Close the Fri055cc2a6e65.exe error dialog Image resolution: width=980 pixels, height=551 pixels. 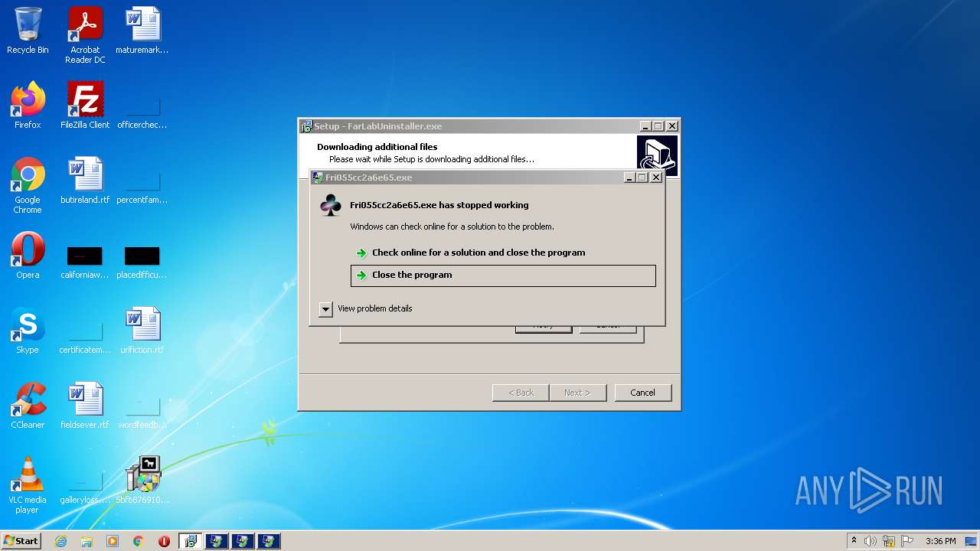pyautogui.click(x=656, y=178)
